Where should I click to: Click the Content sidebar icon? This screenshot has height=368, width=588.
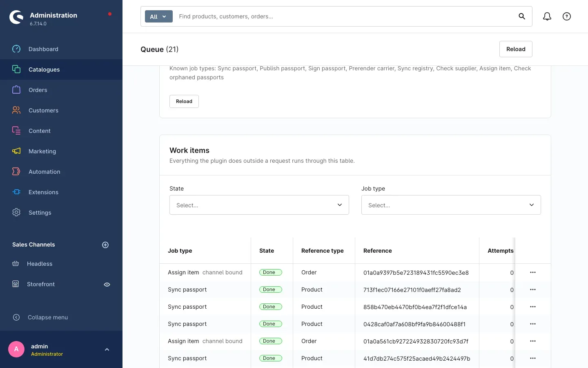tap(16, 131)
